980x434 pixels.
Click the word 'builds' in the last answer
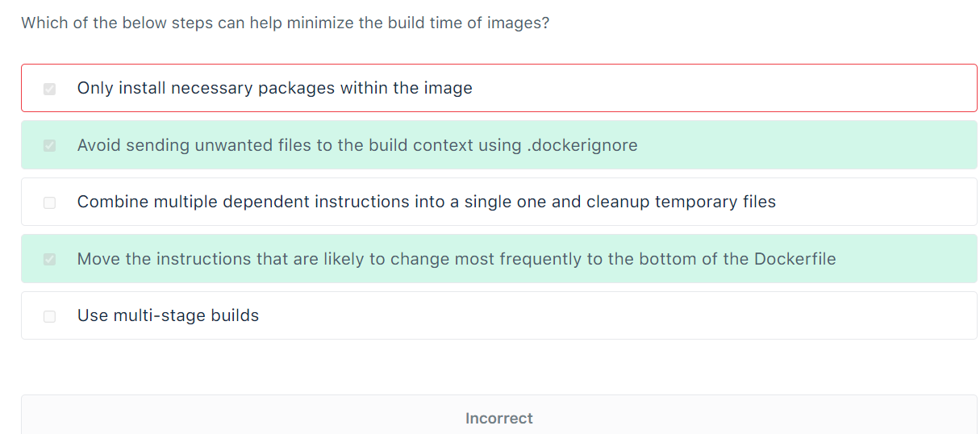[235, 315]
